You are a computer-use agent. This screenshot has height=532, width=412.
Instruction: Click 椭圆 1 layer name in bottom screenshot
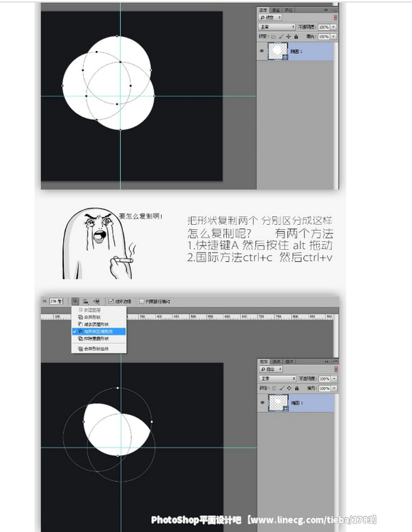tap(297, 403)
